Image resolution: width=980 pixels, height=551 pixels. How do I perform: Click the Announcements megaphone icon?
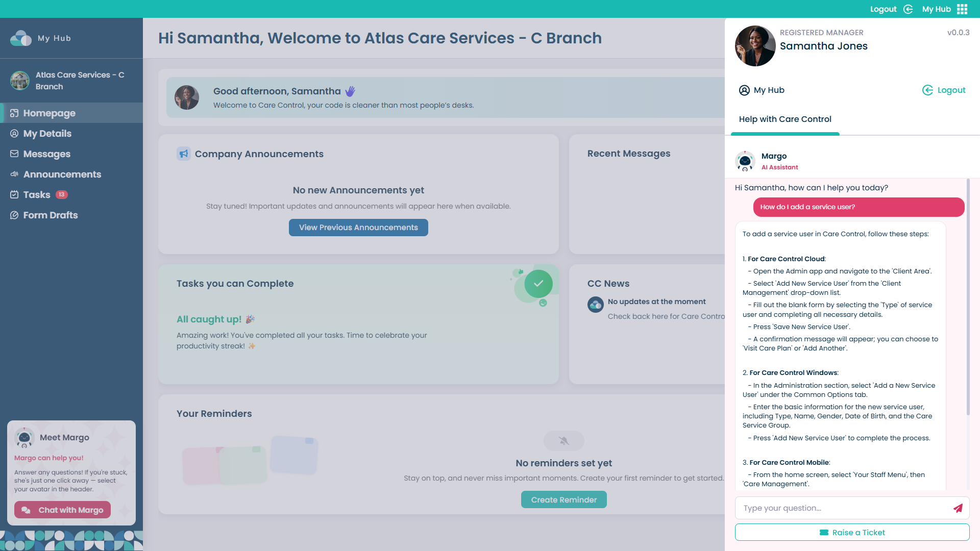(14, 174)
